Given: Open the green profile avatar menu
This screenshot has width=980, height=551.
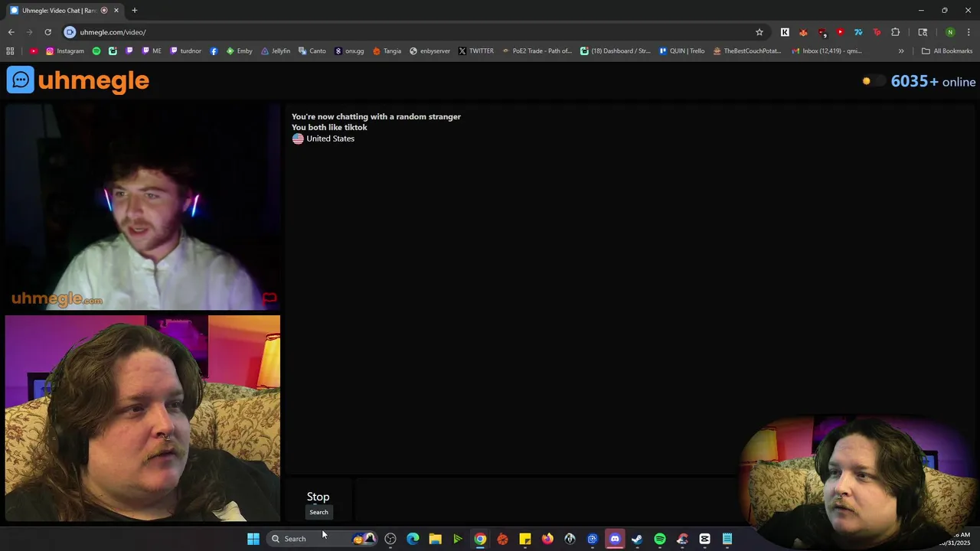Looking at the screenshot, I should coord(950,32).
